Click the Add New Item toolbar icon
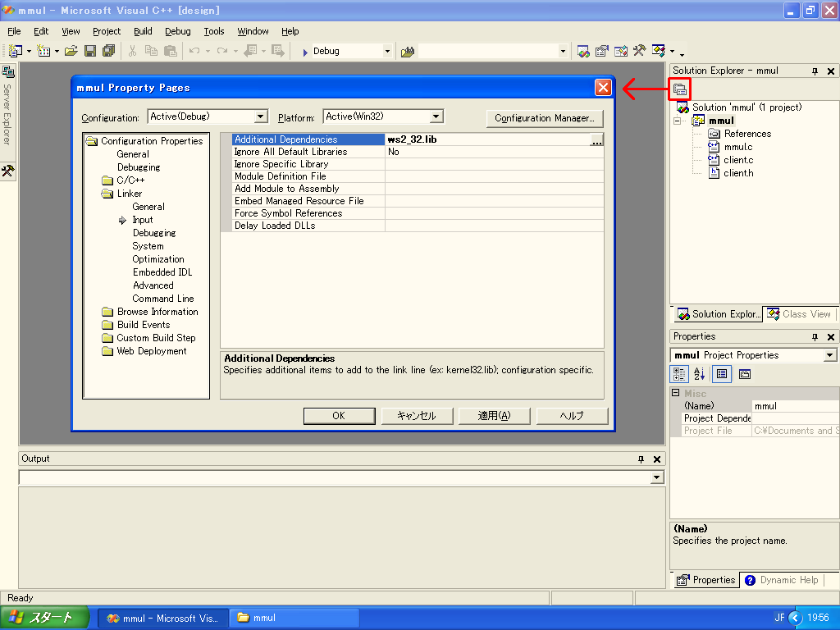This screenshot has width=840, height=630. coord(43,51)
